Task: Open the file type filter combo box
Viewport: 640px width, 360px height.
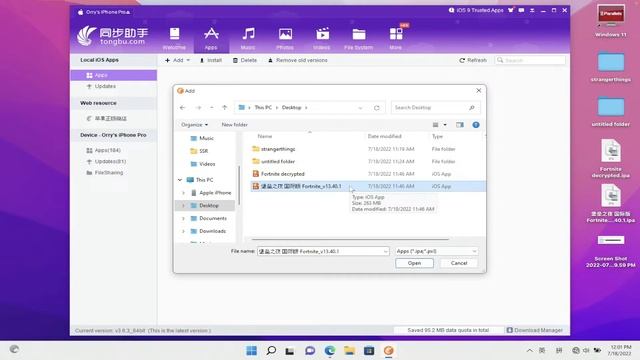Action: (436, 251)
